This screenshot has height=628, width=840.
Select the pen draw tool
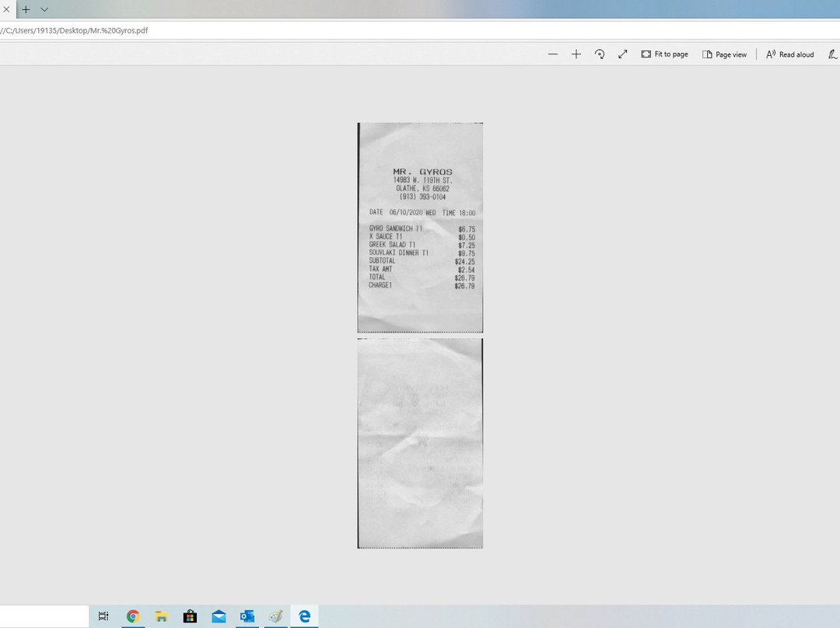pyautogui.click(x=831, y=54)
